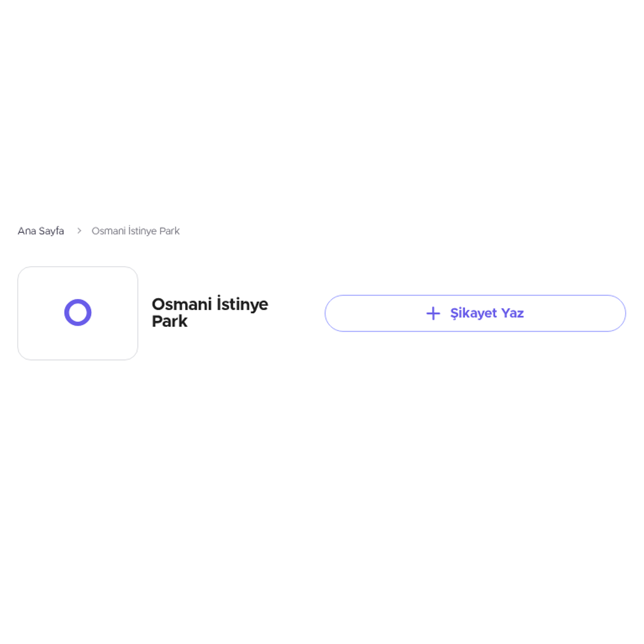Click the arrow between the breadcrumb entries
The width and height of the screenshot is (644, 644).
pos(79,231)
